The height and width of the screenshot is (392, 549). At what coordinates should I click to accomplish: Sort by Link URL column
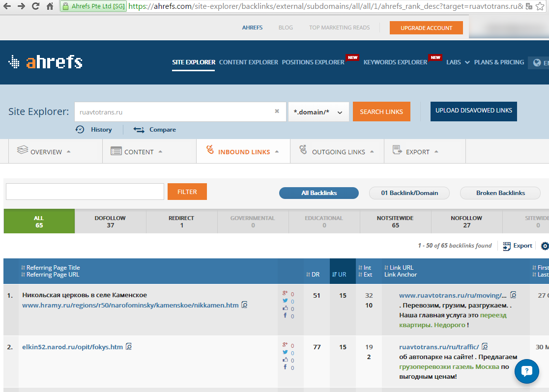pos(399,267)
